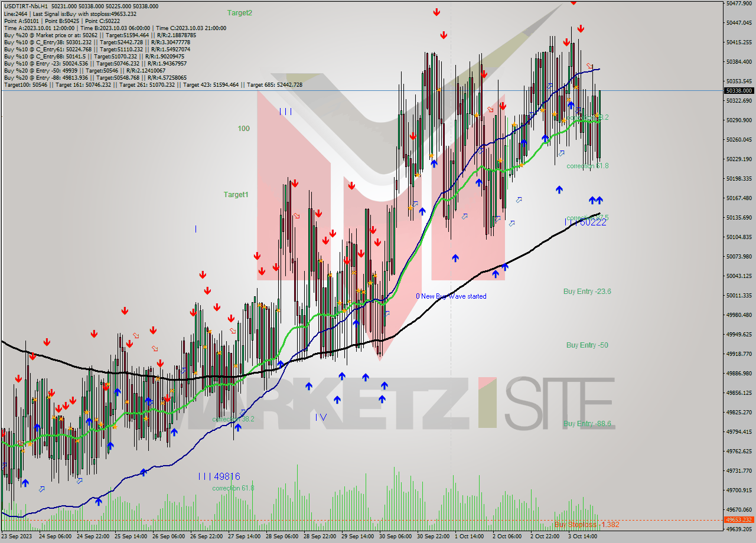The height and width of the screenshot is (543, 756).
Task: Click the 'Buy Entry -50' level label
Action: pyautogui.click(x=587, y=345)
